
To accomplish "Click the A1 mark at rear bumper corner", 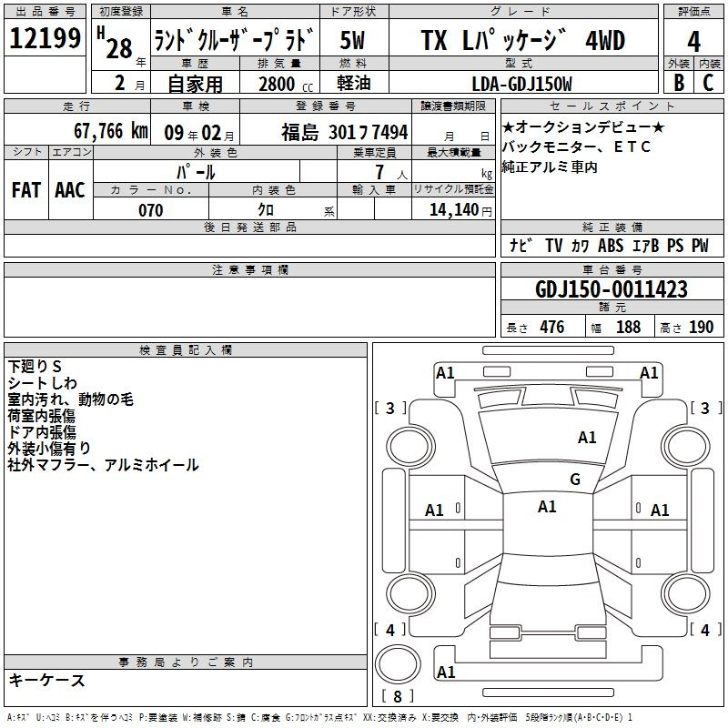I will tap(446, 672).
